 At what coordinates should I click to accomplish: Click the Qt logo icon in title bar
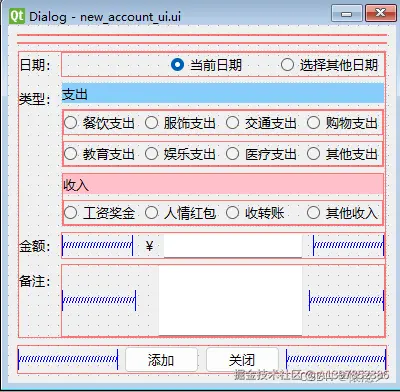pos(17,16)
